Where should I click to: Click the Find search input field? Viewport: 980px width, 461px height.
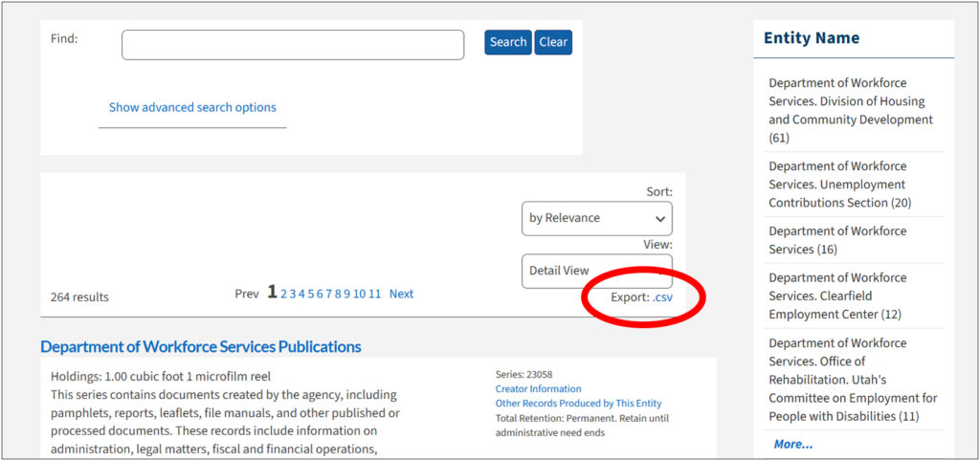point(293,45)
